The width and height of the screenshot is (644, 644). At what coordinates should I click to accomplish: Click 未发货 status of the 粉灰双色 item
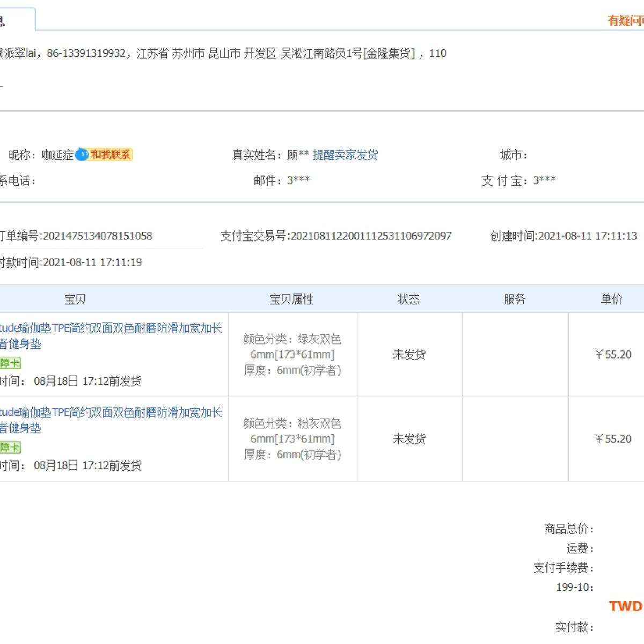(x=409, y=439)
